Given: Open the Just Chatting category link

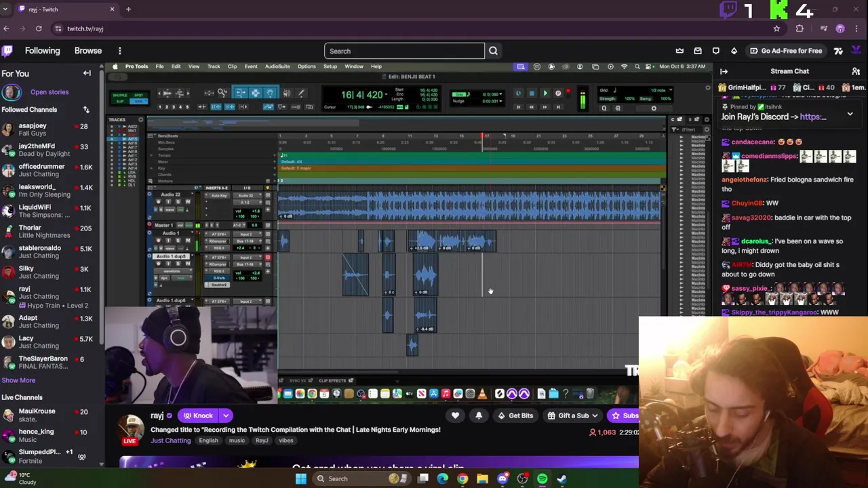Looking at the screenshot, I should click(171, 441).
